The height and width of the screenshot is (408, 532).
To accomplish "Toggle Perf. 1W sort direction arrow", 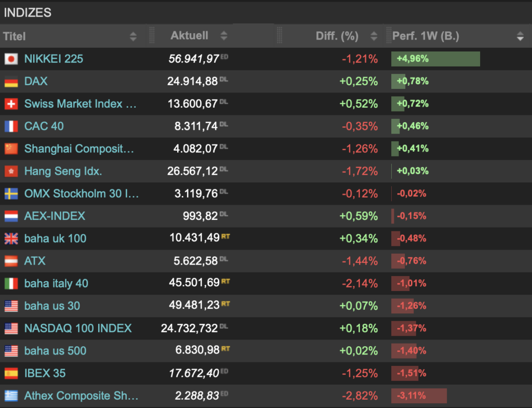I will coord(520,36).
